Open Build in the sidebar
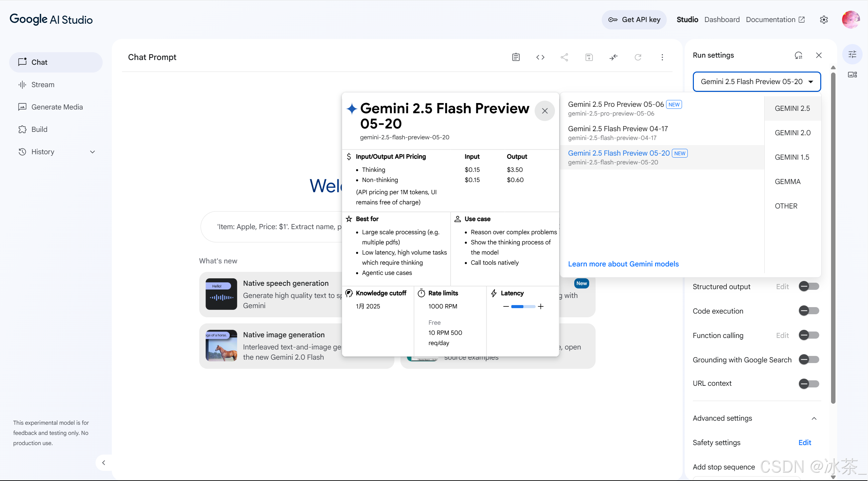This screenshot has height=481, width=868. [56, 129]
